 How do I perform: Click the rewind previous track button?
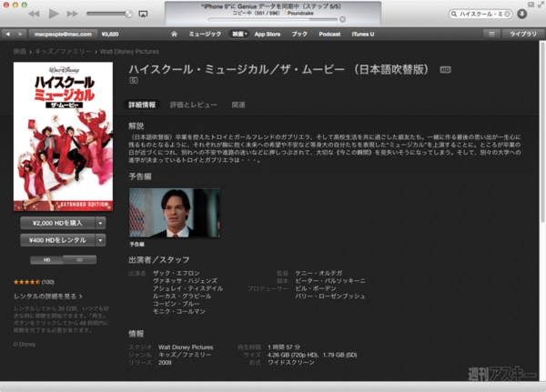[34, 14]
